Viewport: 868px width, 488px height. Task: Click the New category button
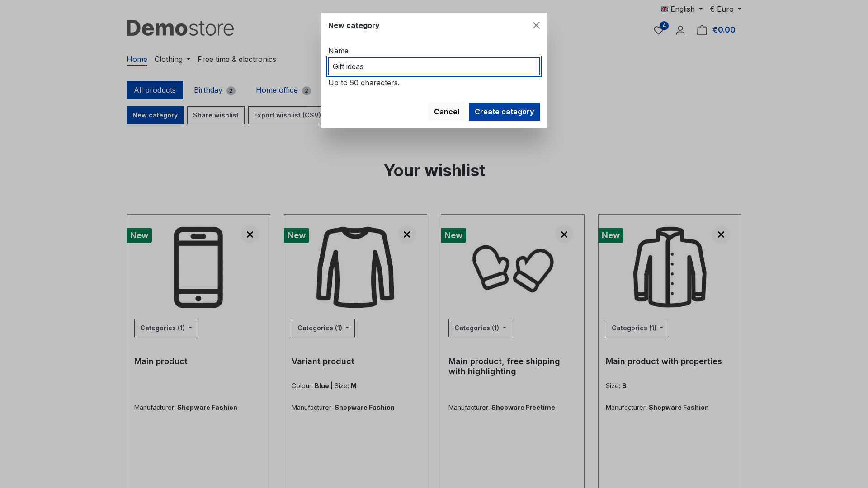155,115
